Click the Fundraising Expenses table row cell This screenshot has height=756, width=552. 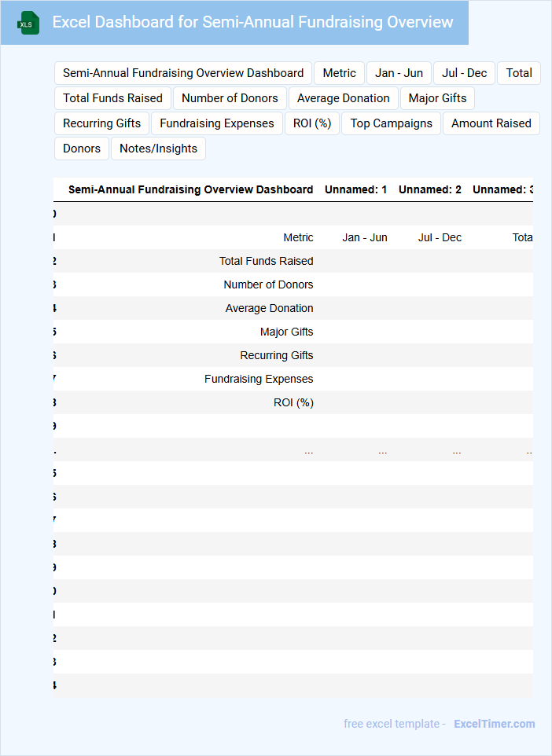click(x=259, y=379)
